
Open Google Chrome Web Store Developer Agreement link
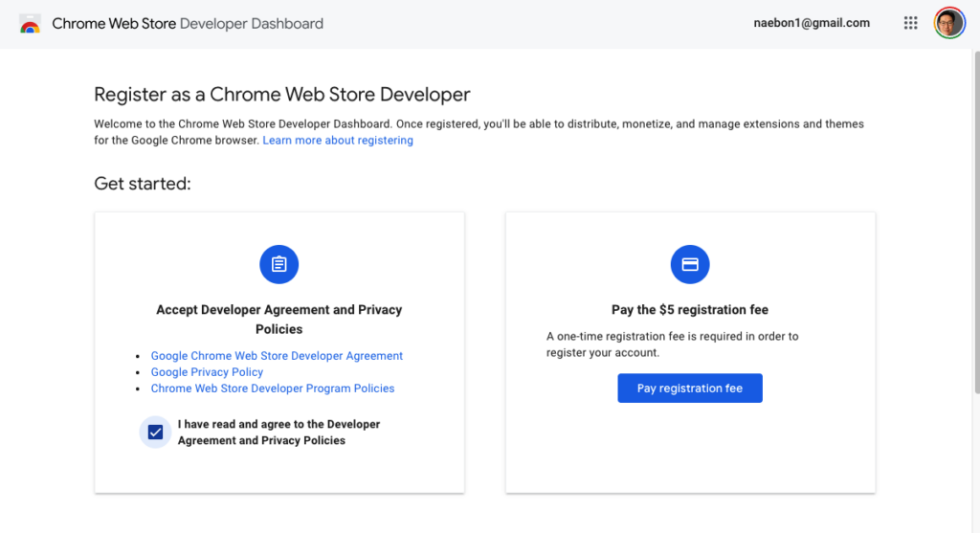pos(277,356)
